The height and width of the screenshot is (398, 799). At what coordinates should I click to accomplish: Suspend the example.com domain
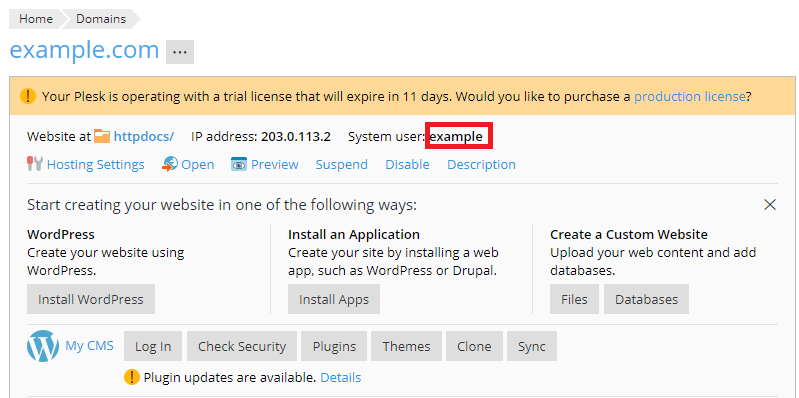(341, 165)
